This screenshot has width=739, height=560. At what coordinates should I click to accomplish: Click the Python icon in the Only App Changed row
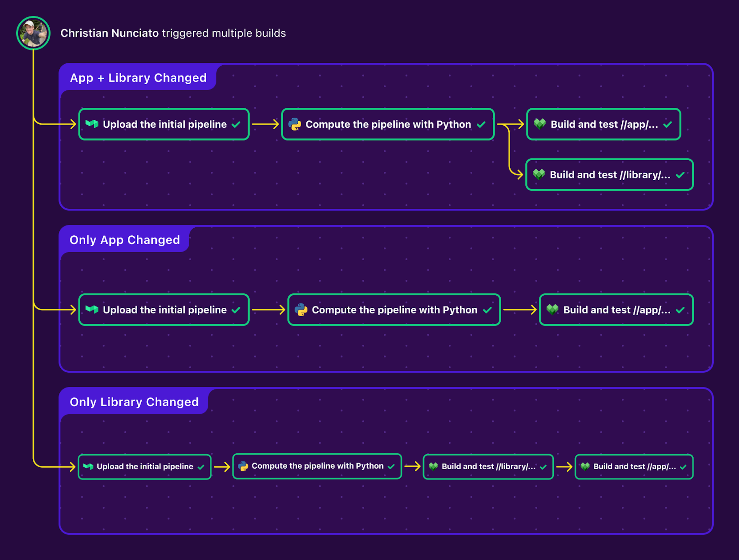click(x=301, y=310)
